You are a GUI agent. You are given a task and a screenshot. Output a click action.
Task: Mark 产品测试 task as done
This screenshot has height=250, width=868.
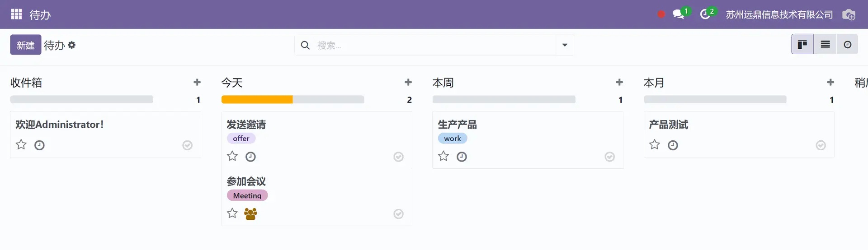click(x=821, y=145)
